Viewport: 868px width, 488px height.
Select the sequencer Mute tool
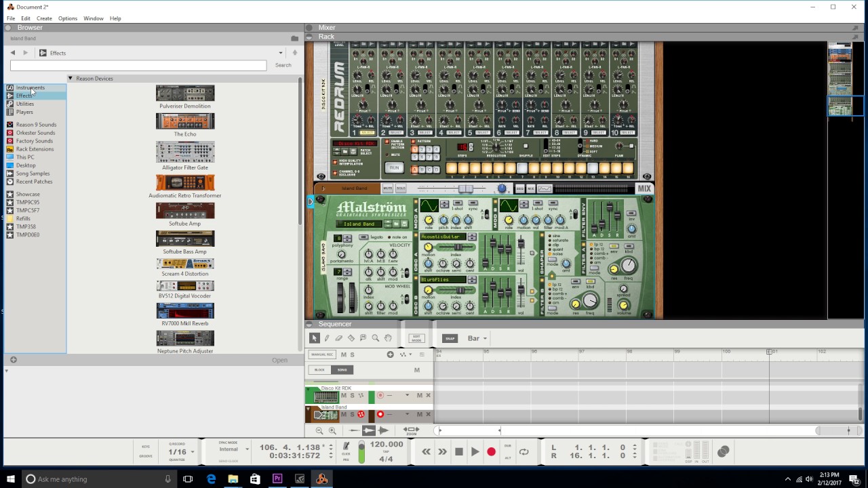363,338
